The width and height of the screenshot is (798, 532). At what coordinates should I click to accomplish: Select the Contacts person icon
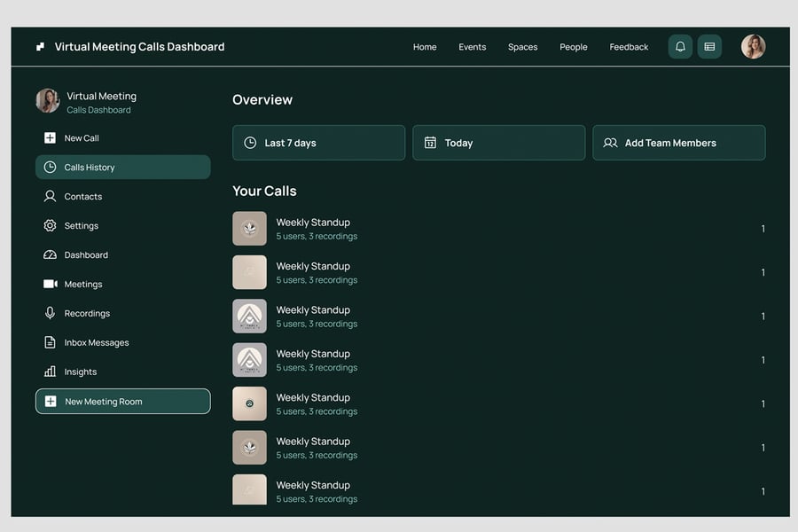point(50,196)
